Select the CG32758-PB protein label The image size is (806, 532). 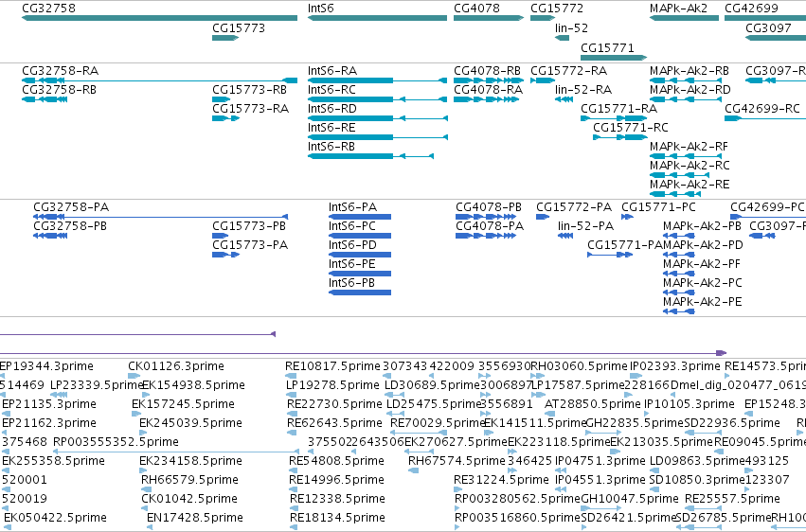(70, 226)
